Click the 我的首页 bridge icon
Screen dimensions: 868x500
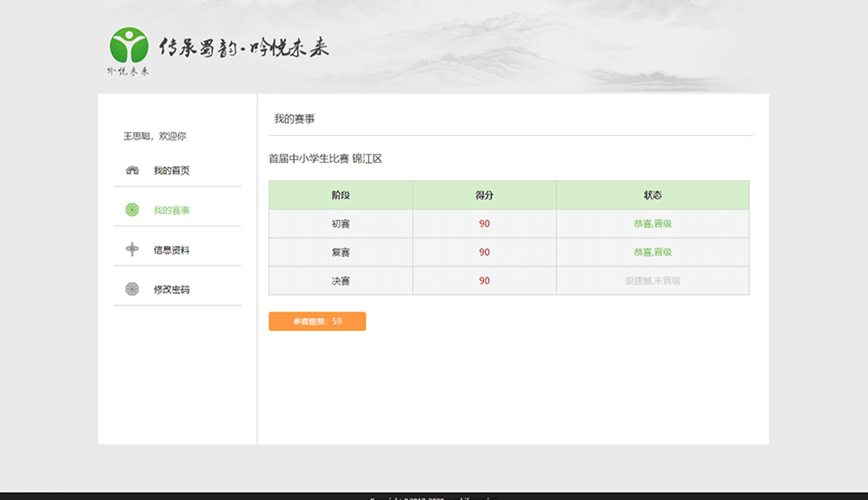coord(132,171)
